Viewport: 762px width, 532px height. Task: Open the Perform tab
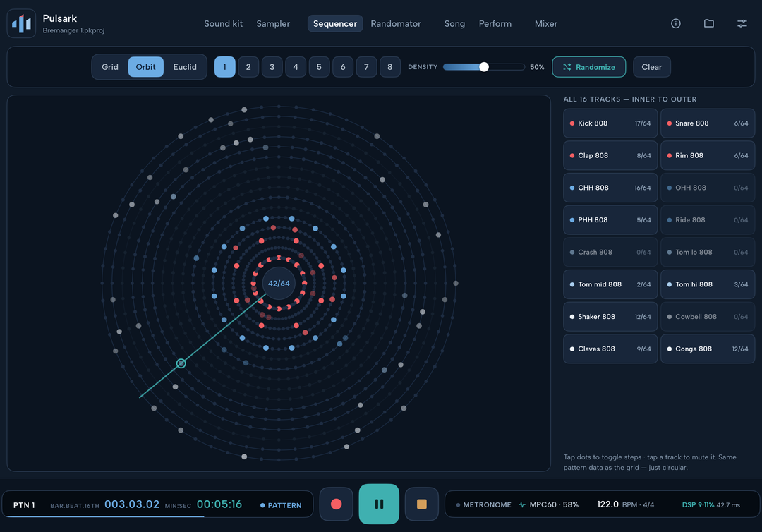pos(495,23)
